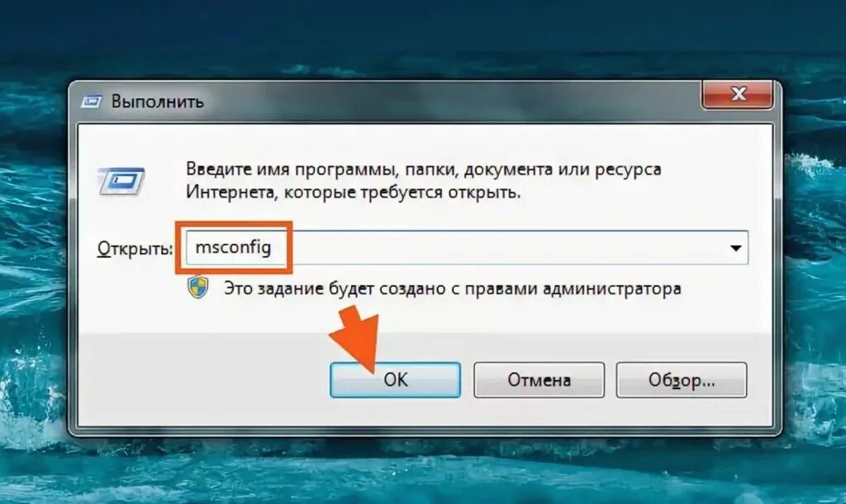Click the administrator rights notice text

(x=452, y=288)
